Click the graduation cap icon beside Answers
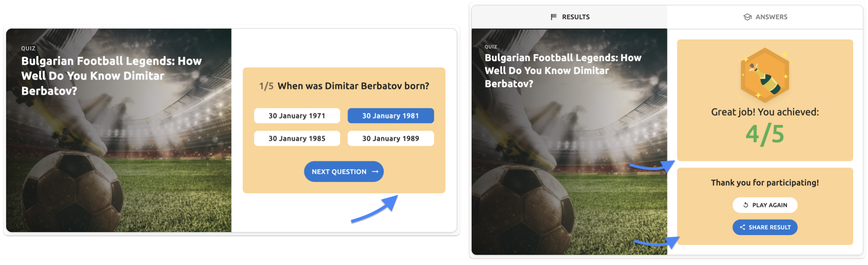The width and height of the screenshot is (868, 265). pos(747,17)
